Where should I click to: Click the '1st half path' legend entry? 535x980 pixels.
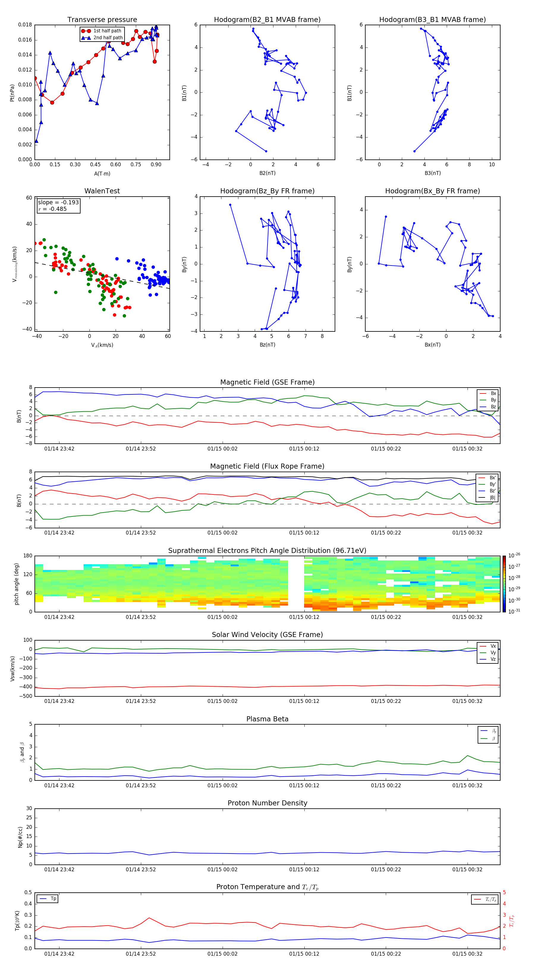(x=102, y=31)
